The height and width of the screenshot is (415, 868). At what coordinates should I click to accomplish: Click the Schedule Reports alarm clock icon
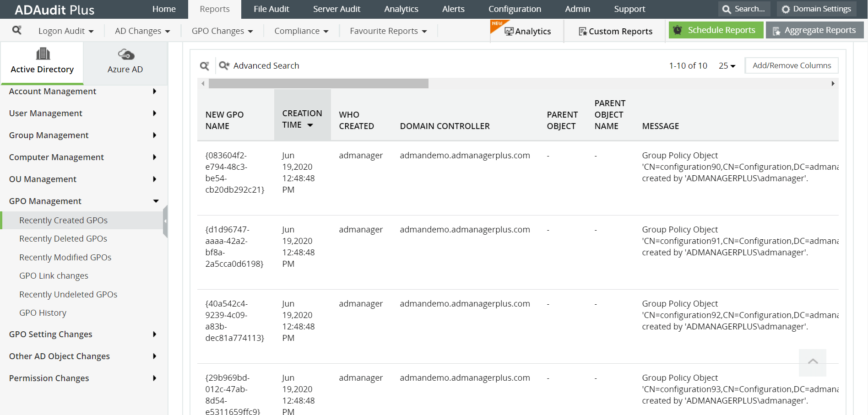coord(678,30)
